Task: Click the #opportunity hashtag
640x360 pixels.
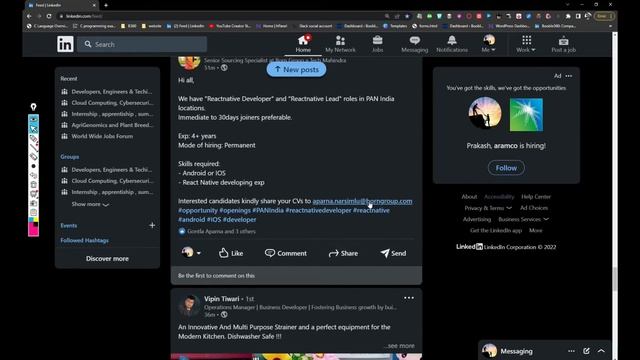Action: (x=198, y=210)
